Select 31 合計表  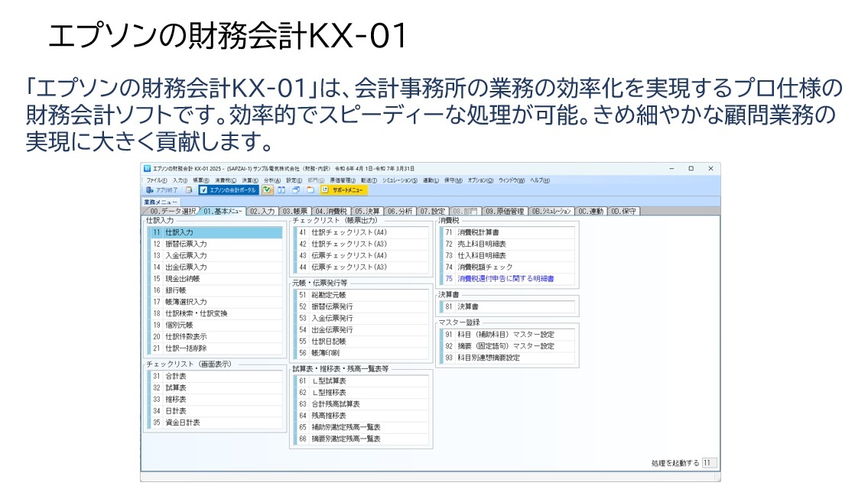coord(216,376)
